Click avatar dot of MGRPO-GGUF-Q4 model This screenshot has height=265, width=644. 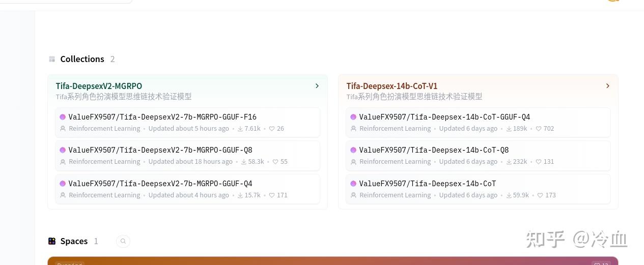click(63, 184)
